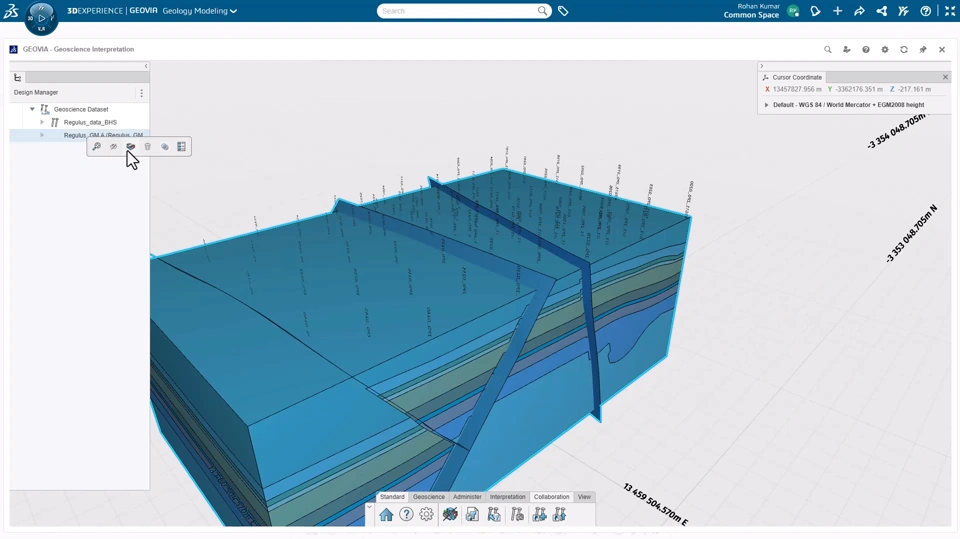
Task: Switch to the Administer toolbar tab
Action: (467, 497)
